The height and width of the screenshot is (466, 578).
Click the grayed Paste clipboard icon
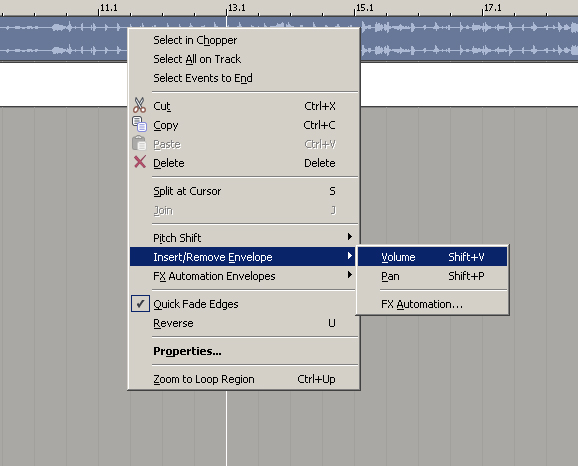coord(139,143)
